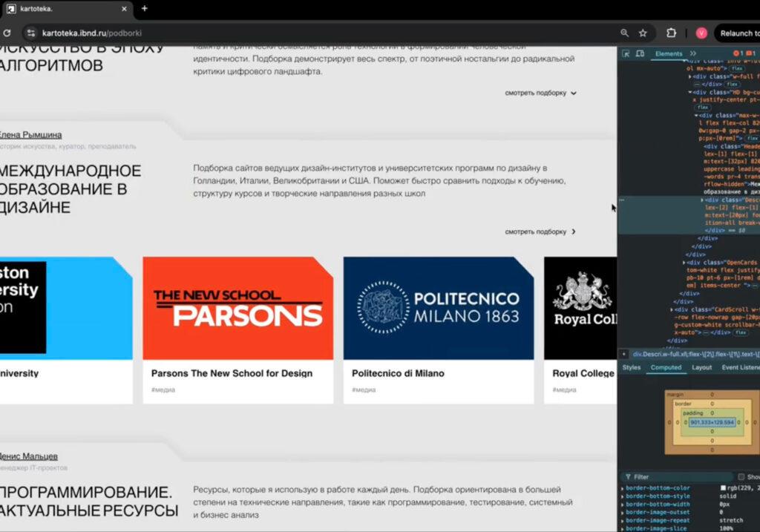Activate the DevTools inspect element picker
Image resolution: width=760 pixels, height=532 pixels.
(626, 53)
